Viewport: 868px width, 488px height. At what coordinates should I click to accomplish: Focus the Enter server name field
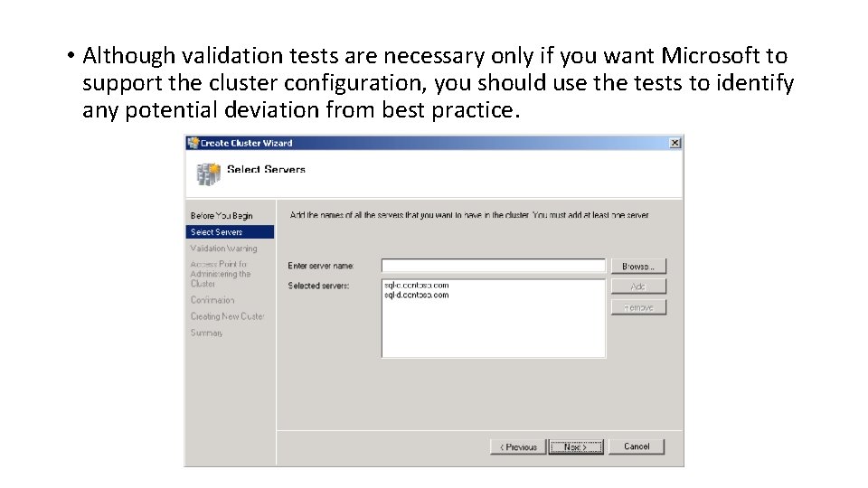494,266
